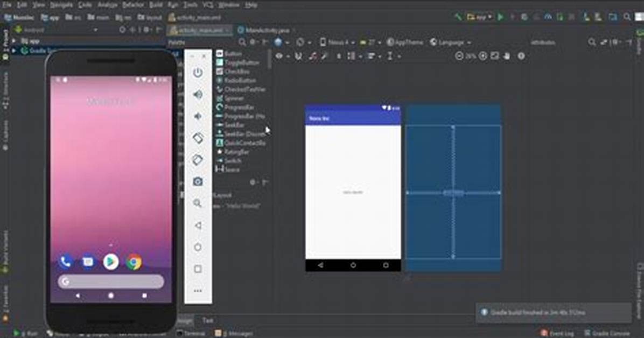
Task: Click search icon in Palette header
Action: click(242, 43)
